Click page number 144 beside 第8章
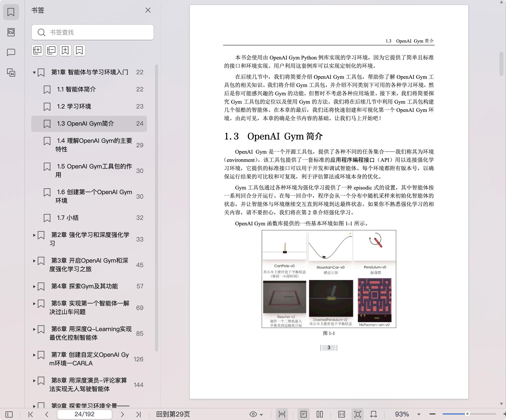 (x=138, y=385)
